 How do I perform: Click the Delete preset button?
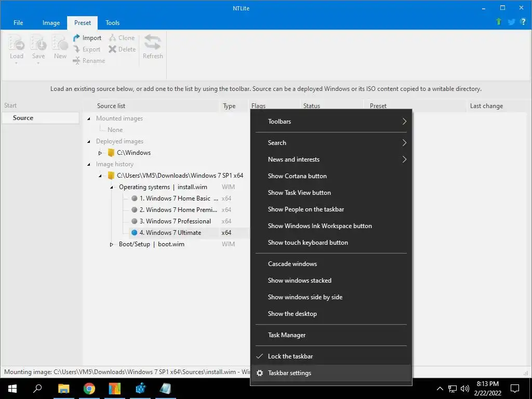click(x=122, y=49)
